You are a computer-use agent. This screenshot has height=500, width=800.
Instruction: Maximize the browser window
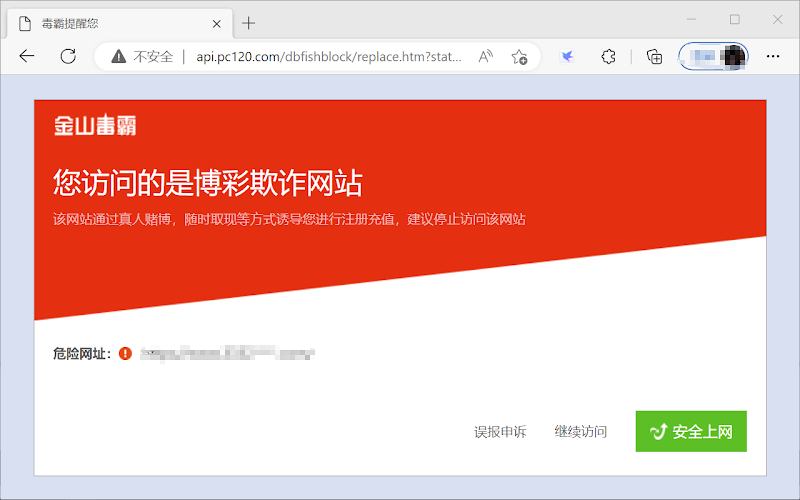pos(735,19)
